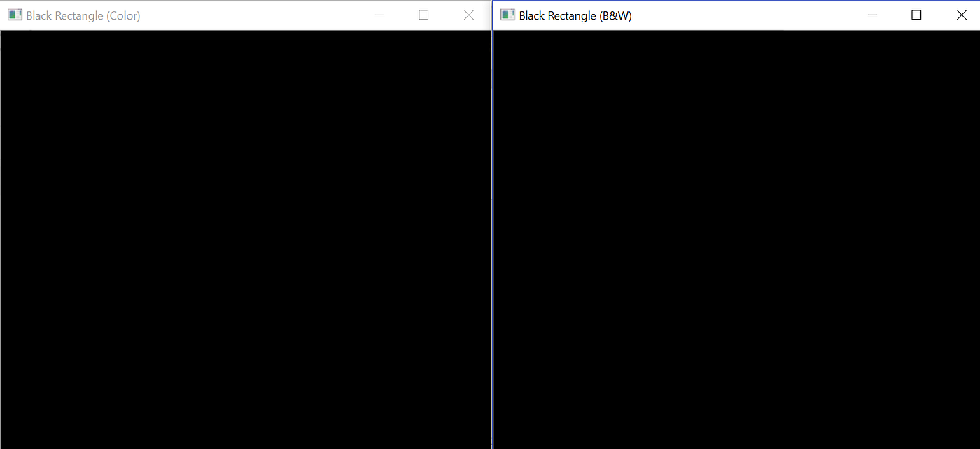Click the minimize icon on the Color window
Image resolution: width=980 pixels, height=449 pixels.
(x=379, y=15)
